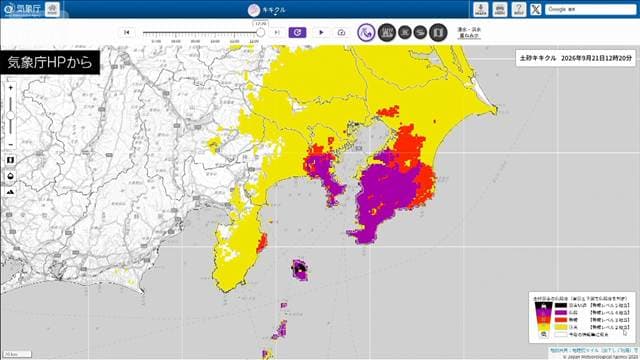Select the 洪水キキクル flood round icon
640x360 pixels.
click(404, 32)
